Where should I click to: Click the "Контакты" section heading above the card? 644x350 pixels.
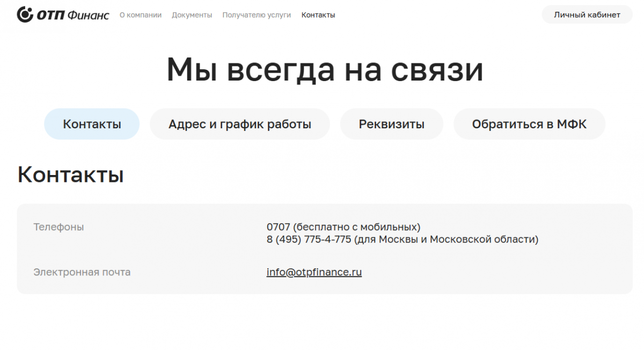point(71,174)
